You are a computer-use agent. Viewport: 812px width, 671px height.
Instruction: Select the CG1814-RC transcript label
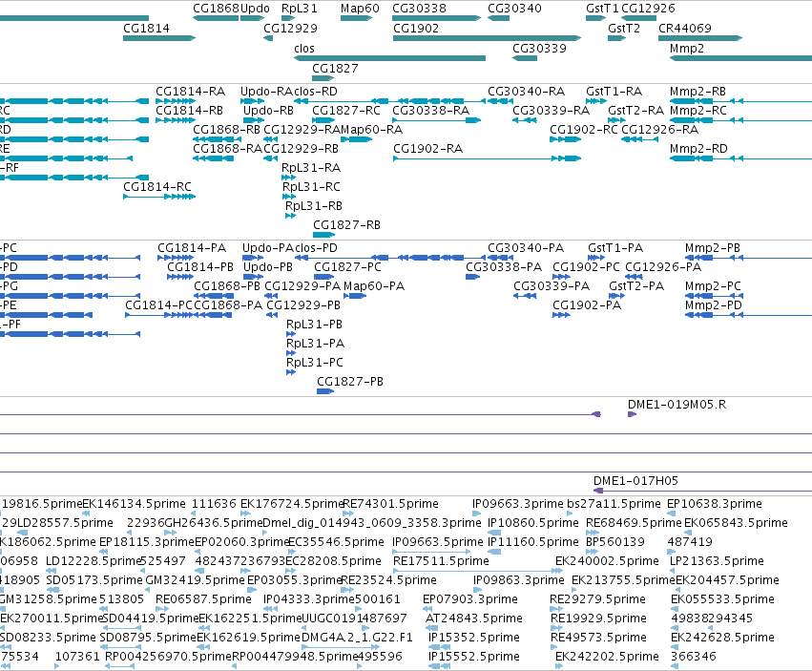coord(157,186)
